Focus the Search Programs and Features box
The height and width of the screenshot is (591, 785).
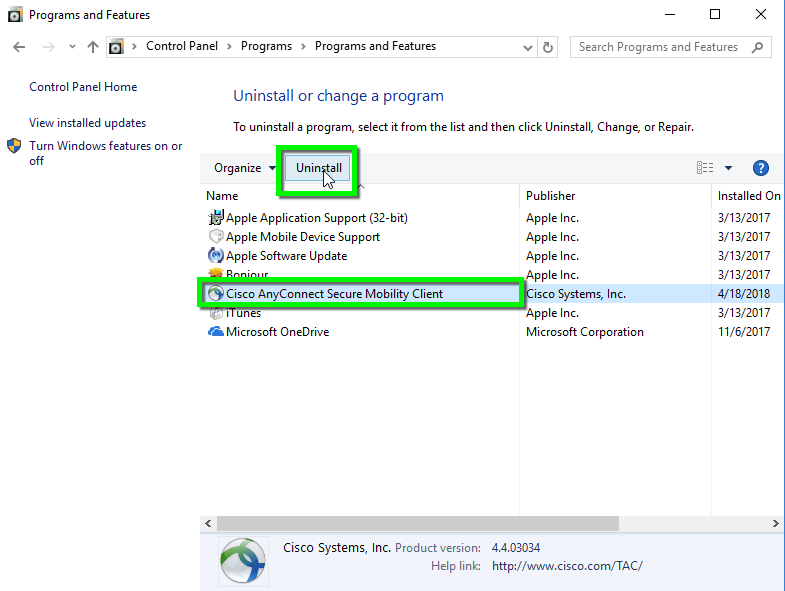point(670,47)
